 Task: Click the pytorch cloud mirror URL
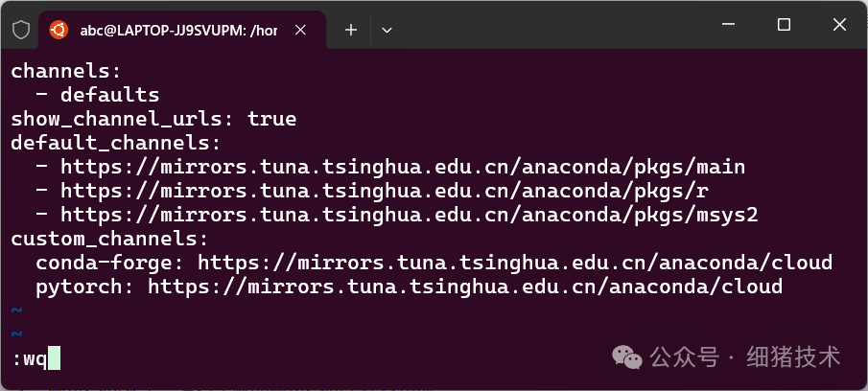pos(465,287)
